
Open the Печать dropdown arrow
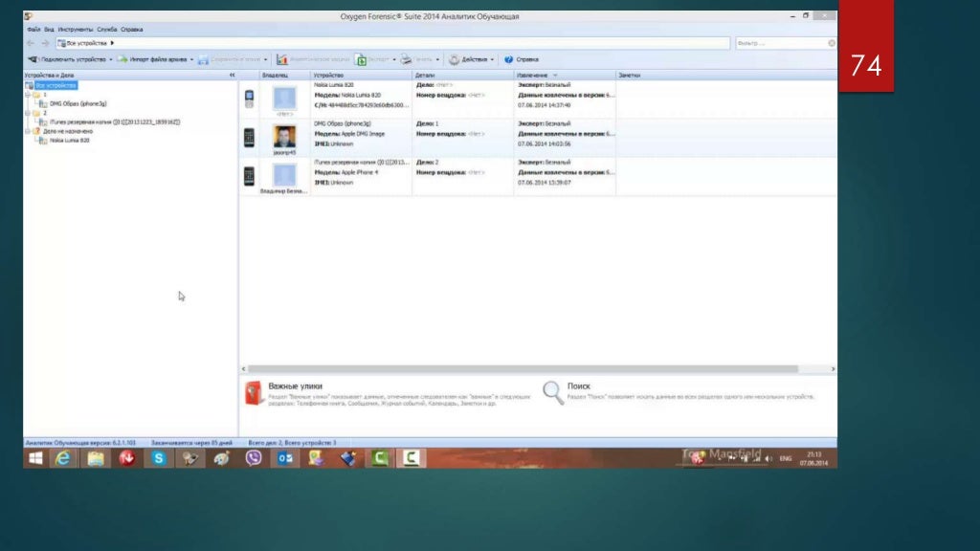point(436,59)
